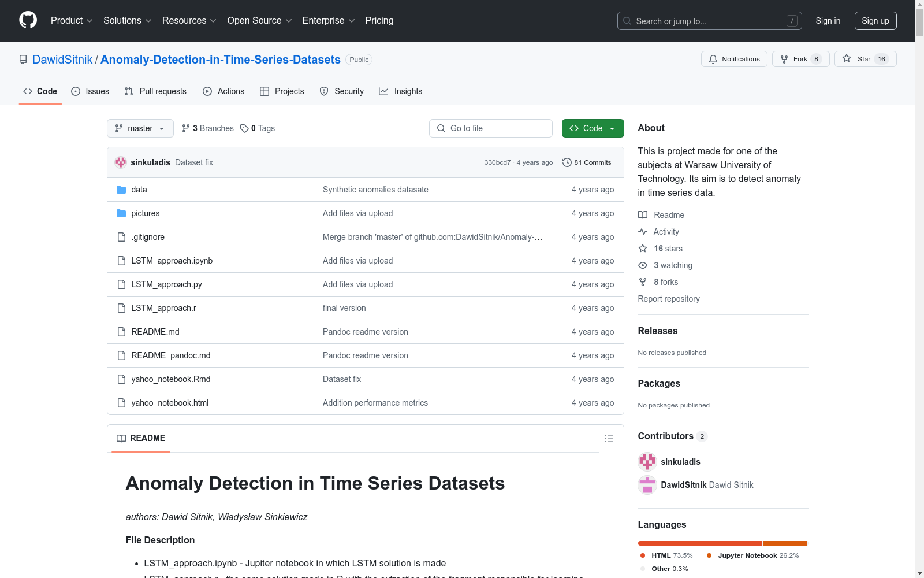
Task: Click the HTML language bar segment
Action: (x=700, y=543)
